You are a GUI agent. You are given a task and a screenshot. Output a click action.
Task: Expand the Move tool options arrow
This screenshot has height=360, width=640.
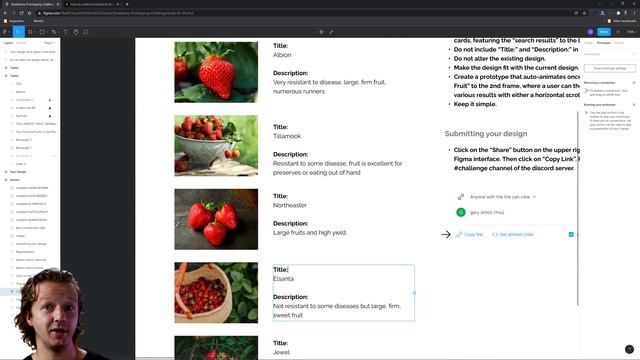point(22,32)
